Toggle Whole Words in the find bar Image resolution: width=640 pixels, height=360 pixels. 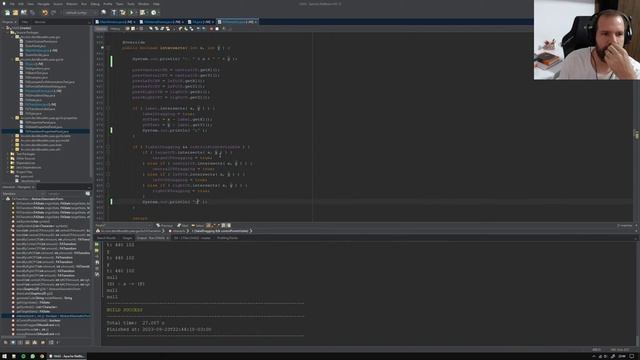coord(213,225)
